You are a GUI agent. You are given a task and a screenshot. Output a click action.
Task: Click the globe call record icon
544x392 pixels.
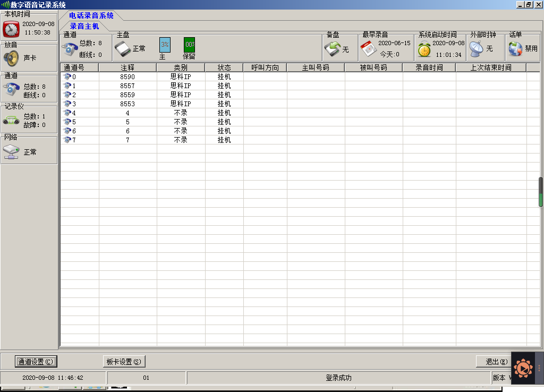click(515, 49)
